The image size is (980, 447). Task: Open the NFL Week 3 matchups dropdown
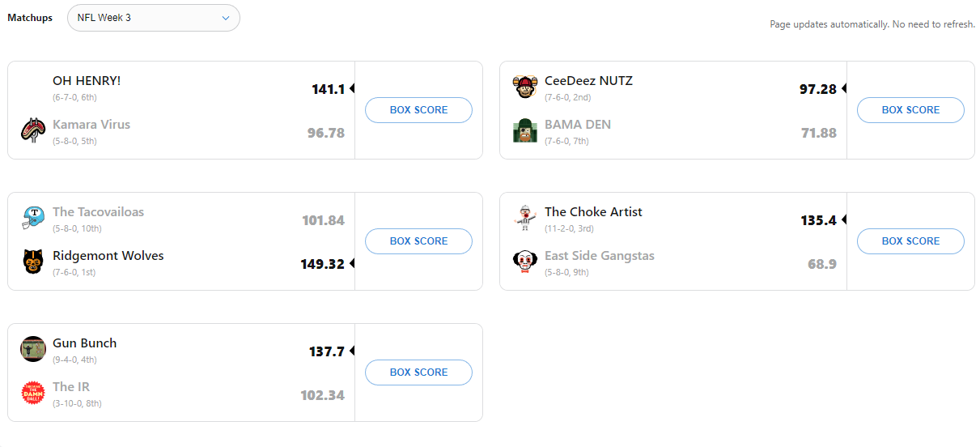click(x=153, y=18)
